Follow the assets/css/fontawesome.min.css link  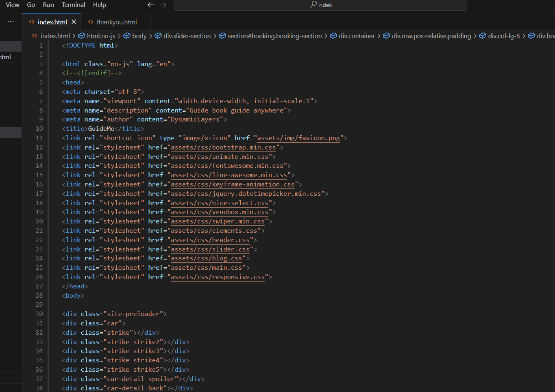(227, 166)
